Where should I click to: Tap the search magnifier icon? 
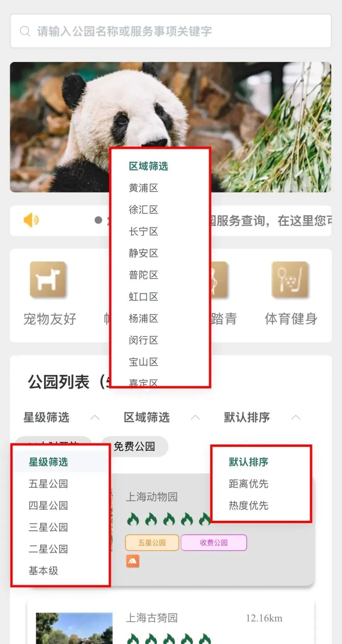click(25, 31)
